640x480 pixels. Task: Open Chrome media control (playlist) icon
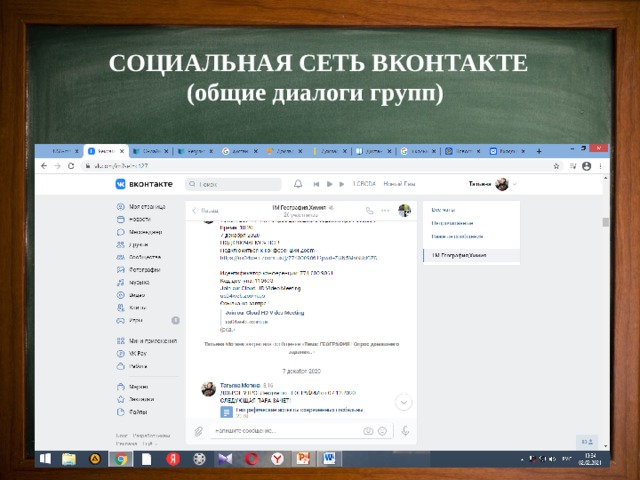click(573, 166)
